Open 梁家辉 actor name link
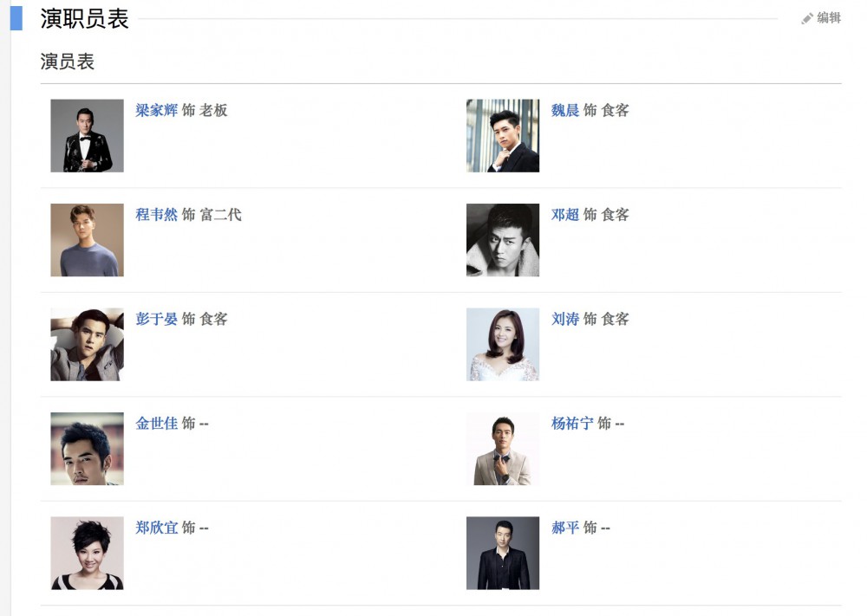This screenshot has height=616, width=867. click(156, 111)
